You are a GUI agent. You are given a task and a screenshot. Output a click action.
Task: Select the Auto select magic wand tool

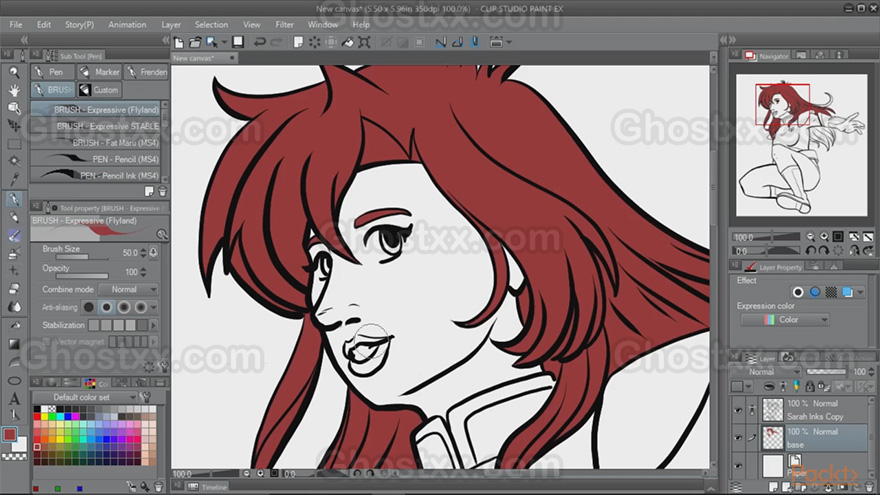tap(14, 162)
